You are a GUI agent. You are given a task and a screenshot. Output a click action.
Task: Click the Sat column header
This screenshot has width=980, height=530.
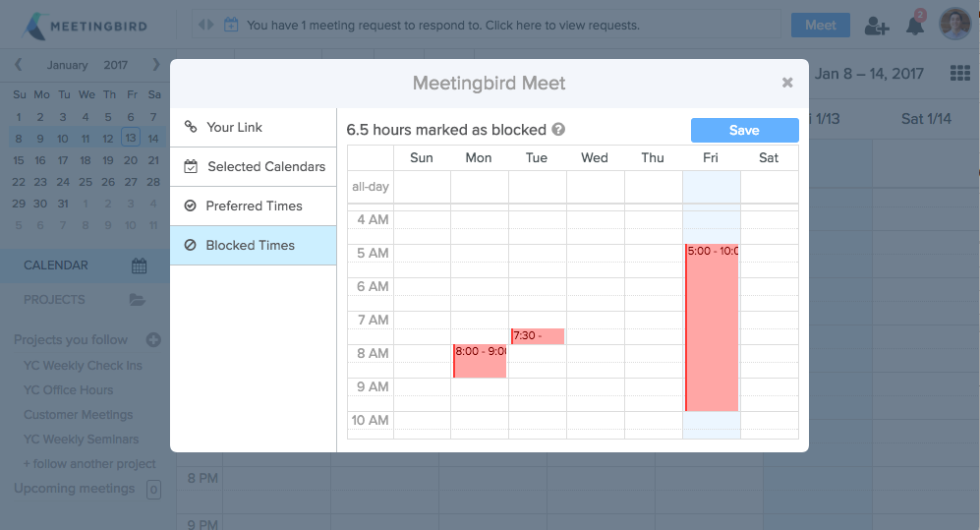[769, 157]
